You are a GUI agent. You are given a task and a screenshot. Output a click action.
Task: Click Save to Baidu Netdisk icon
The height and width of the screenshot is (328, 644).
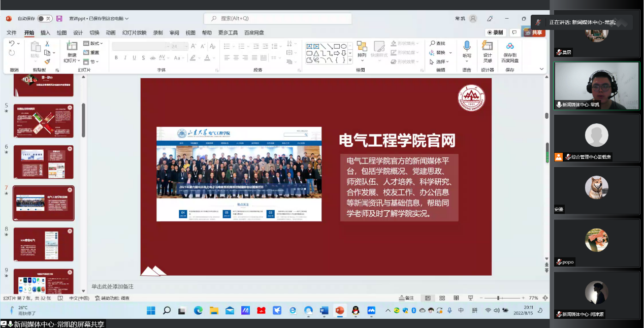tap(510, 50)
